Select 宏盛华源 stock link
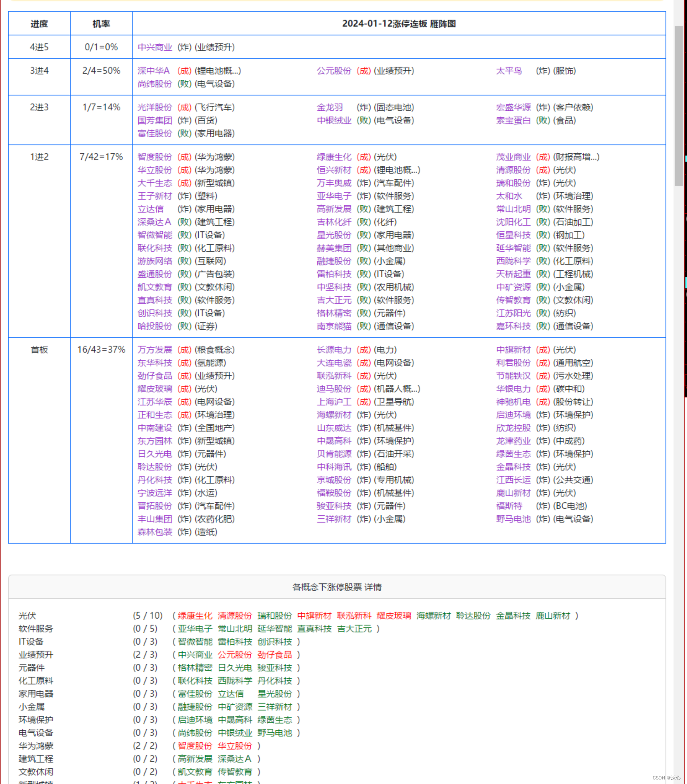Viewport: 687px width, 784px height. click(x=513, y=107)
